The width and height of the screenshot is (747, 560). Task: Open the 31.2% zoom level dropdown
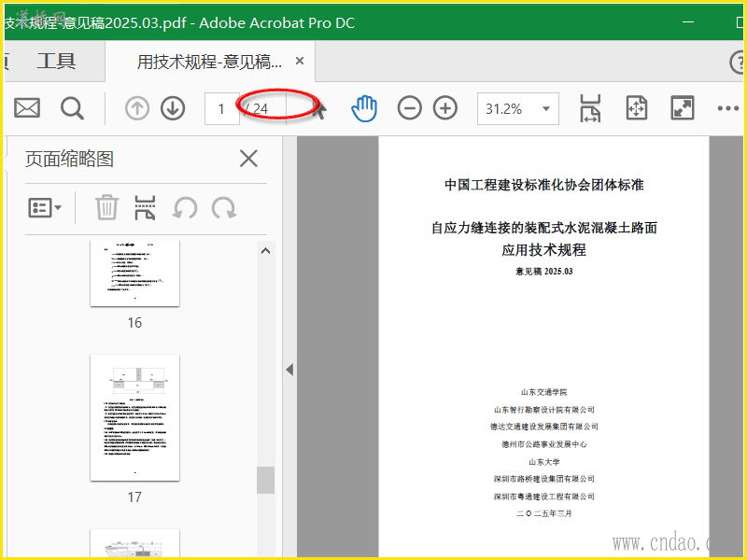518,108
